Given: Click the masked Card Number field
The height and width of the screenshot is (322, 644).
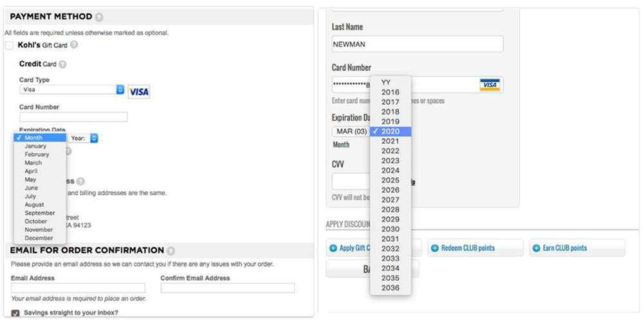Looking at the screenshot, I should point(418,84).
